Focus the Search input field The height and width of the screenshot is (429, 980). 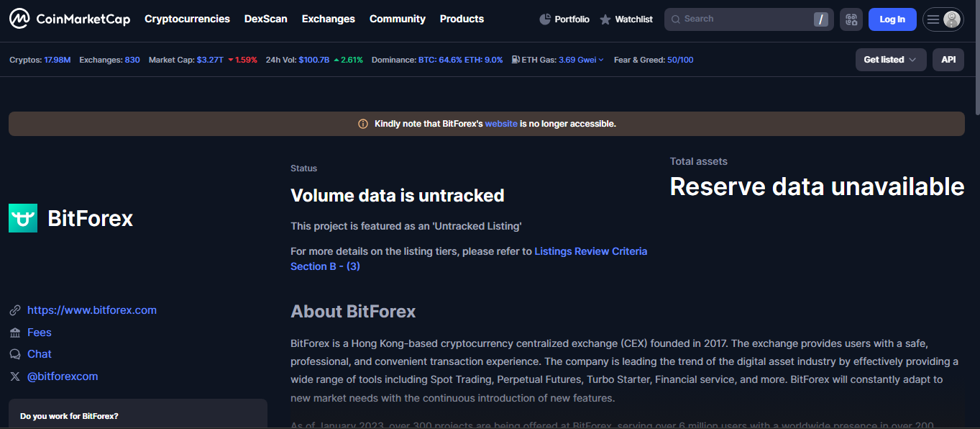pyautogui.click(x=748, y=19)
